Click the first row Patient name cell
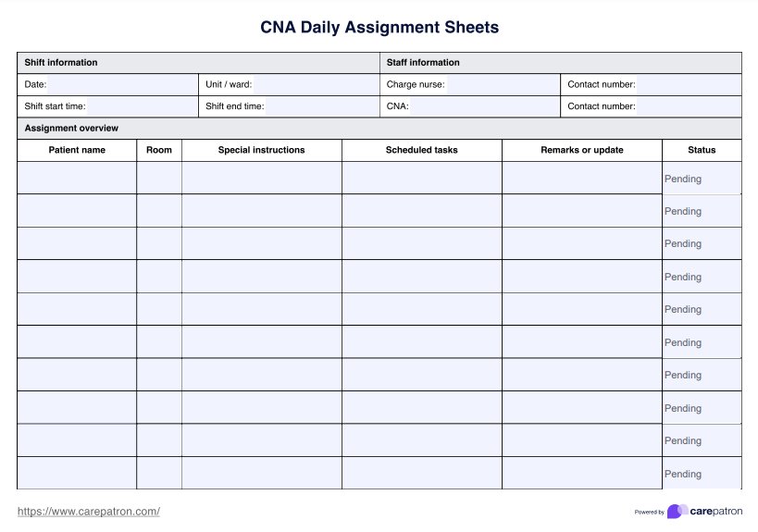 point(77,179)
